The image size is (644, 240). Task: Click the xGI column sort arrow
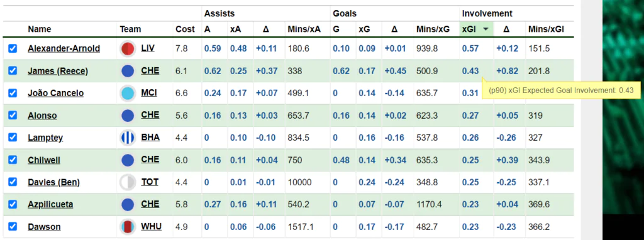[486, 29]
